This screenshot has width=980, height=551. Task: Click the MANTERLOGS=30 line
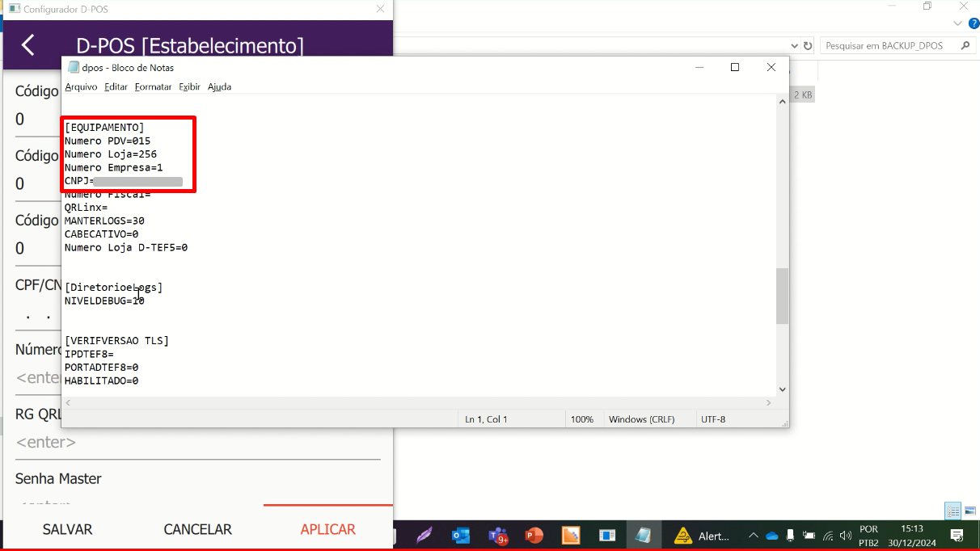click(x=104, y=221)
